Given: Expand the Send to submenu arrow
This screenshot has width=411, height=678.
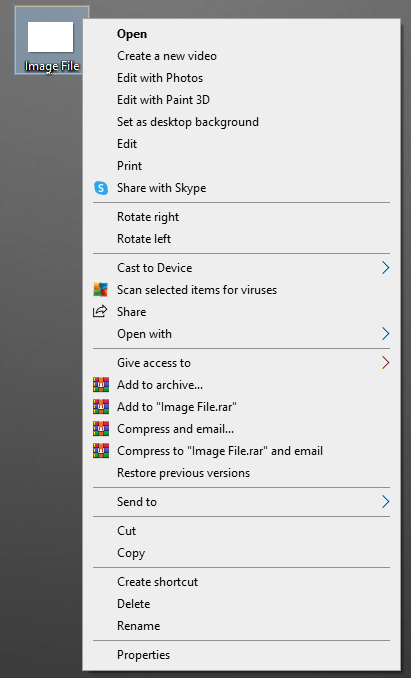Looking at the screenshot, I should pyautogui.click(x=386, y=502).
